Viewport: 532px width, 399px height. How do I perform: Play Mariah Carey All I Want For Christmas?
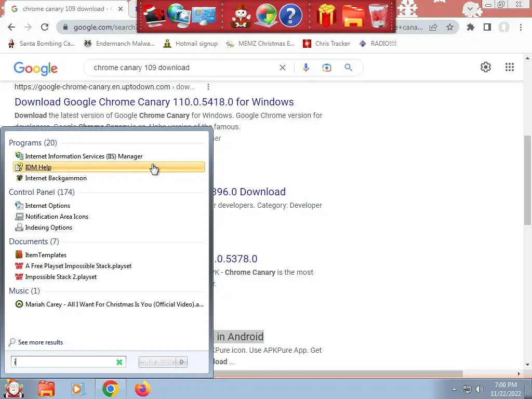109,304
